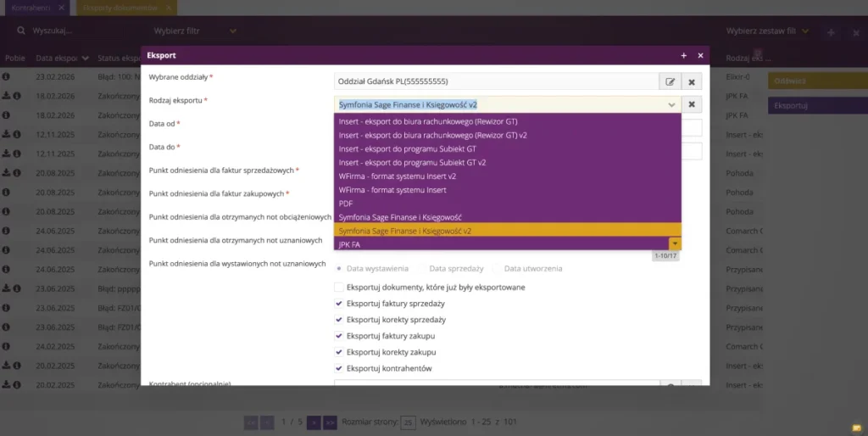Click the Eksportuj button on the right
Viewport: 868px width, 436px height.
click(818, 105)
